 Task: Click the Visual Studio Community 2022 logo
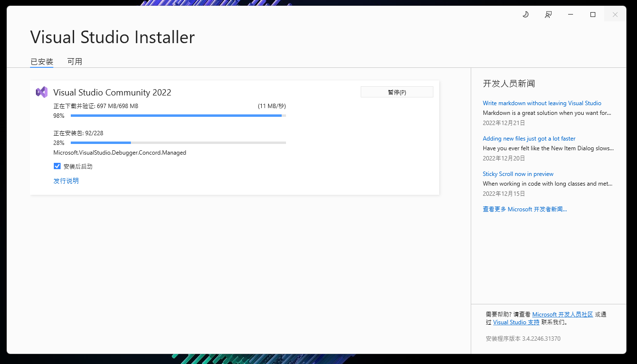click(x=42, y=92)
